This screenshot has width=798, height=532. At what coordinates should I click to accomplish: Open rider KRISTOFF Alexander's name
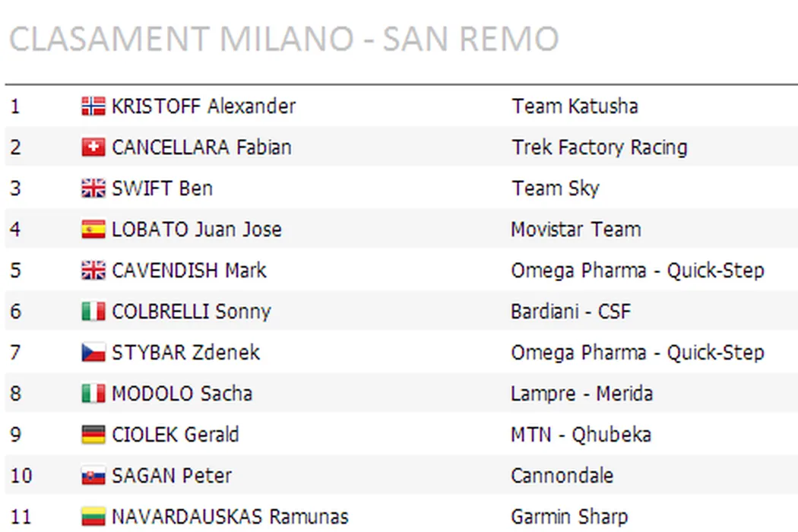coord(203,106)
